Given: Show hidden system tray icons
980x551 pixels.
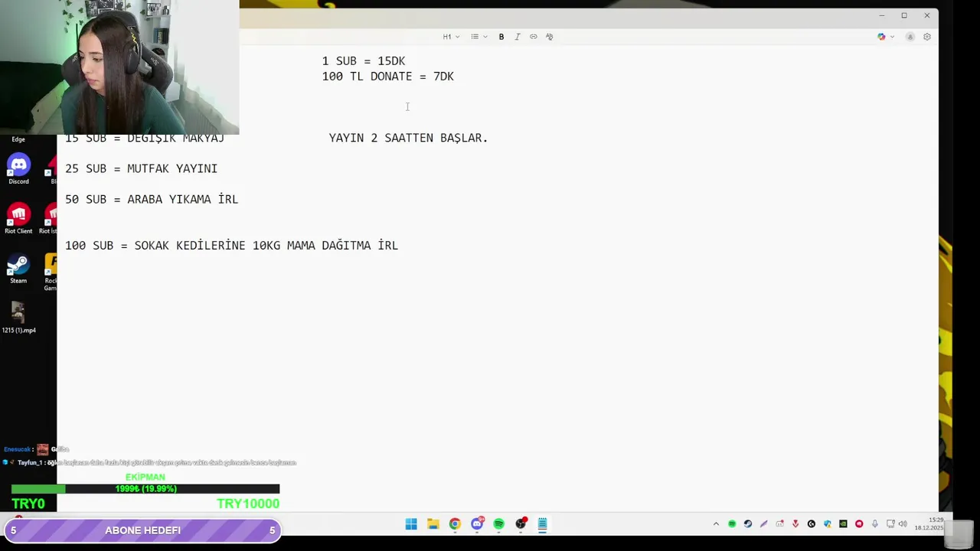Looking at the screenshot, I should click(x=716, y=524).
